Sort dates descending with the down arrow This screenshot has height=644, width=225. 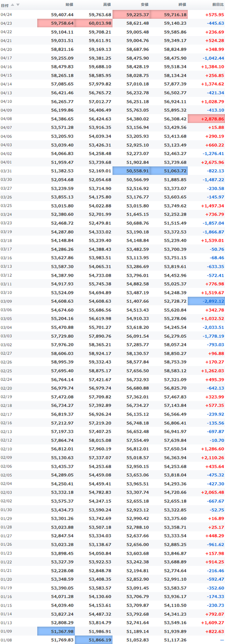click(x=18, y=4)
